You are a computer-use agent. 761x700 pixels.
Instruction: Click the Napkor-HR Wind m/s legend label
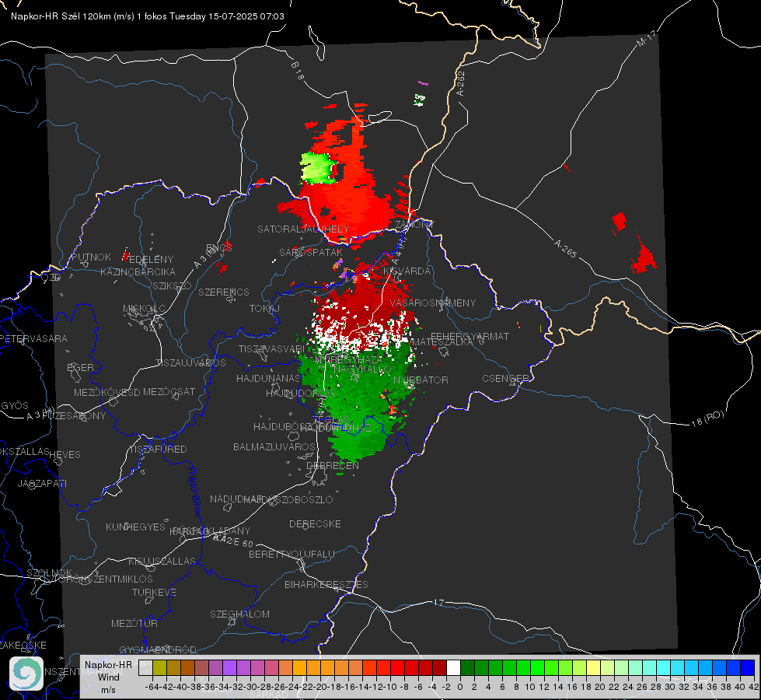tap(108, 677)
